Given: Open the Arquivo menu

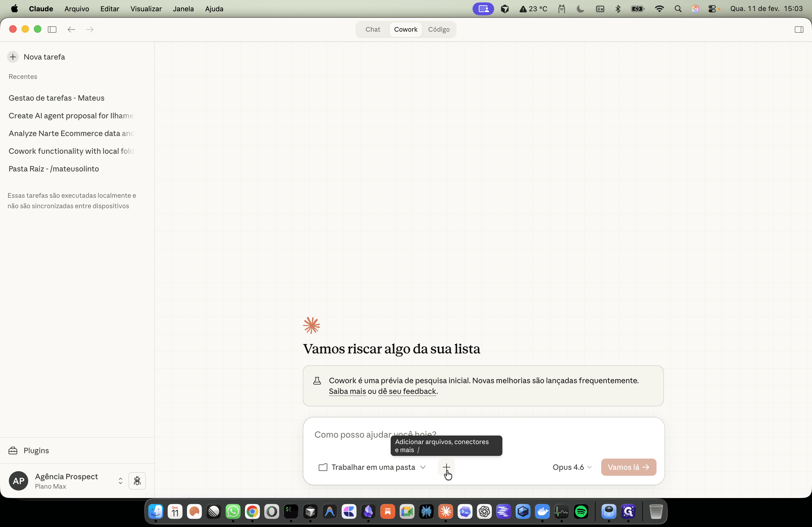Looking at the screenshot, I should [77, 9].
